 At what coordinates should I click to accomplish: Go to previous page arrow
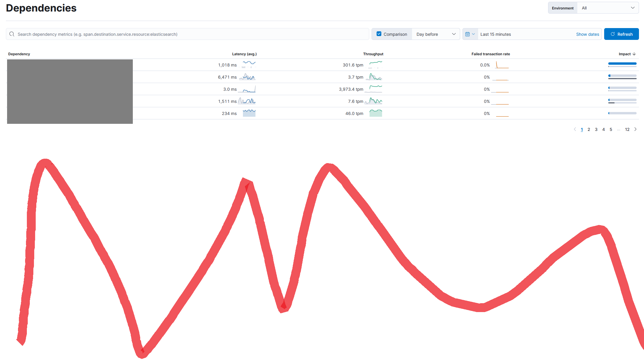point(575,129)
